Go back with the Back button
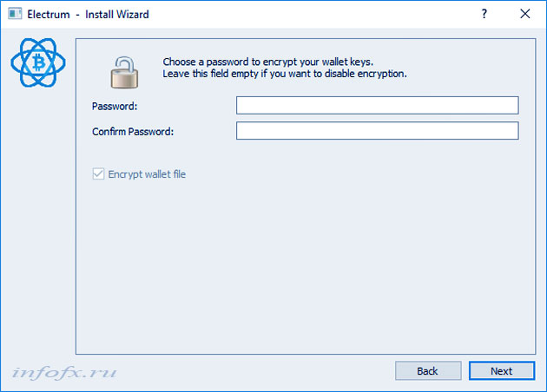 coord(427,371)
